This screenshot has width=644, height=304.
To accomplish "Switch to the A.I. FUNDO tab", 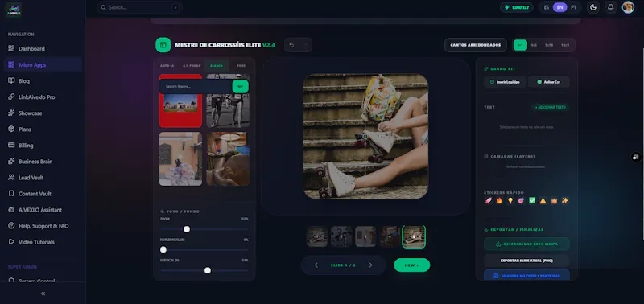I will (192, 66).
